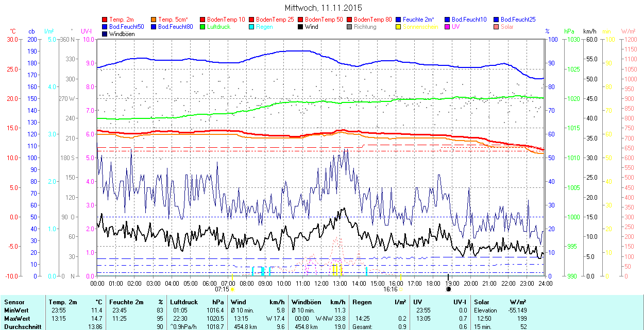Click the orange Temp. 5cm legend swatch

pos(154,20)
